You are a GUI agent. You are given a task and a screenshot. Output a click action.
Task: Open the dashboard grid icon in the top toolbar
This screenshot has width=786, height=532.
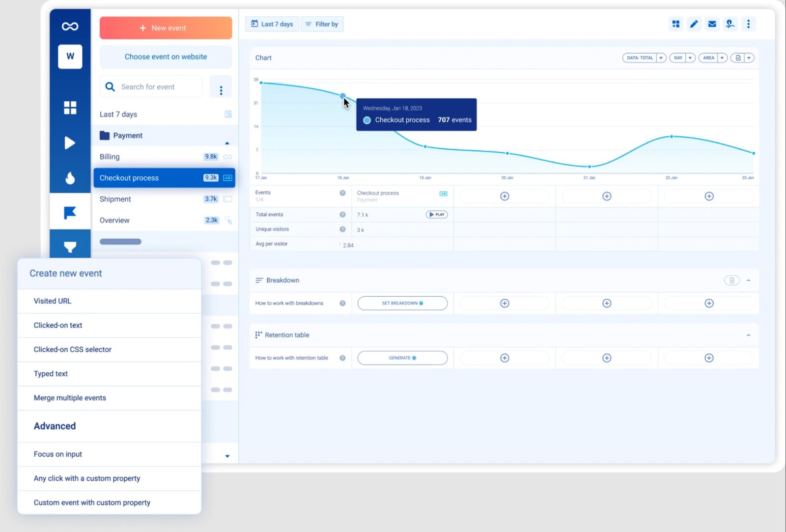click(676, 24)
